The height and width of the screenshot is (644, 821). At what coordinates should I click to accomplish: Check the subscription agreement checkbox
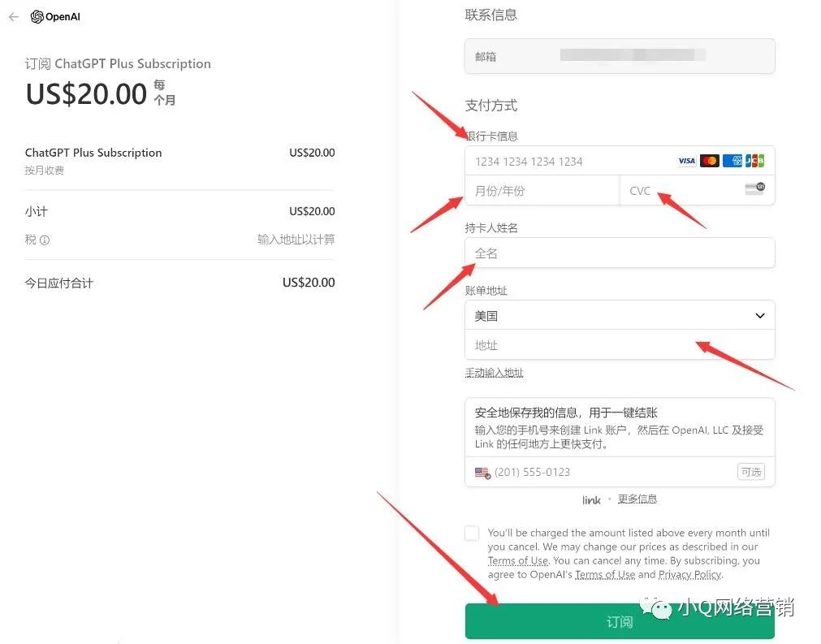coord(472,533)
